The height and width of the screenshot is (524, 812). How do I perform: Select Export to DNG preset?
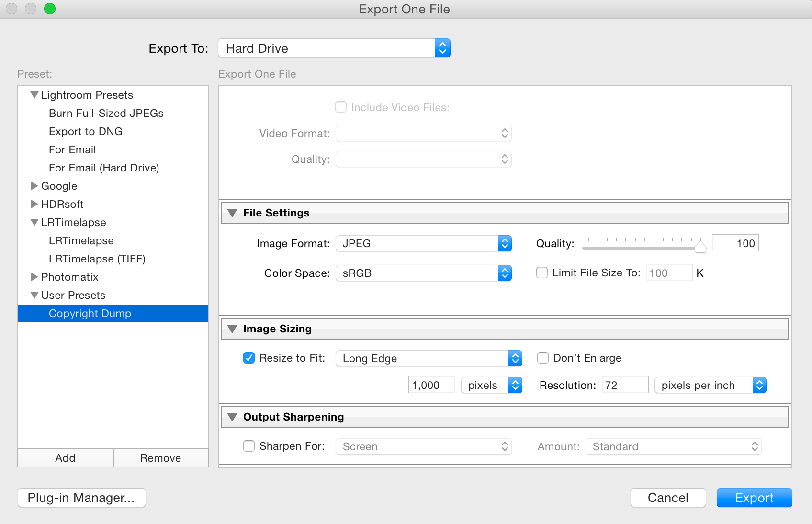(86, 131)
